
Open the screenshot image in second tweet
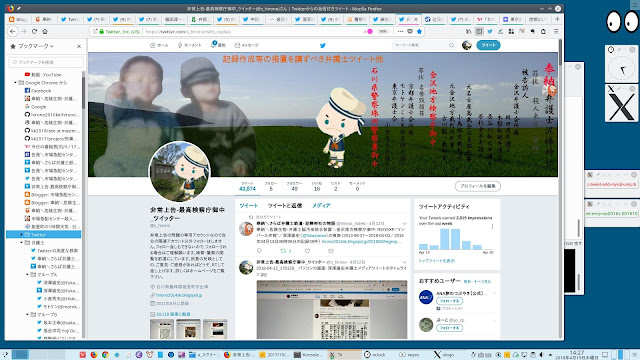332,309
